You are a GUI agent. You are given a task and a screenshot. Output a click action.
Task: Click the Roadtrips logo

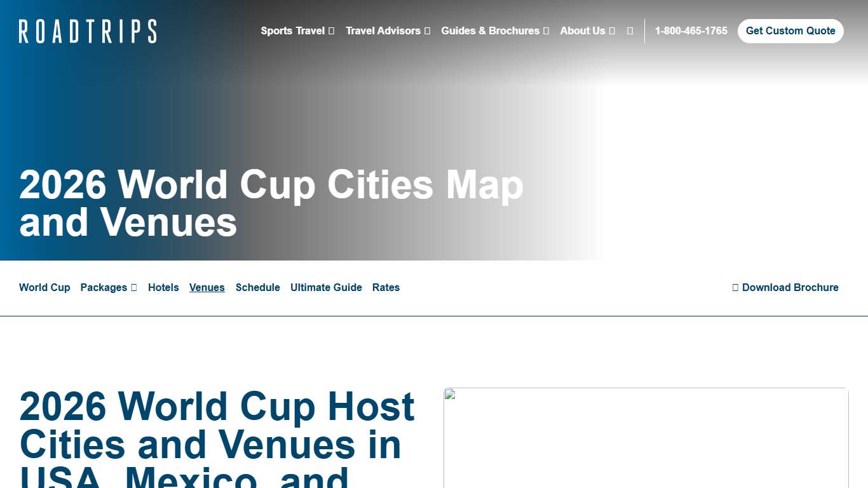[x=87, y=30]
